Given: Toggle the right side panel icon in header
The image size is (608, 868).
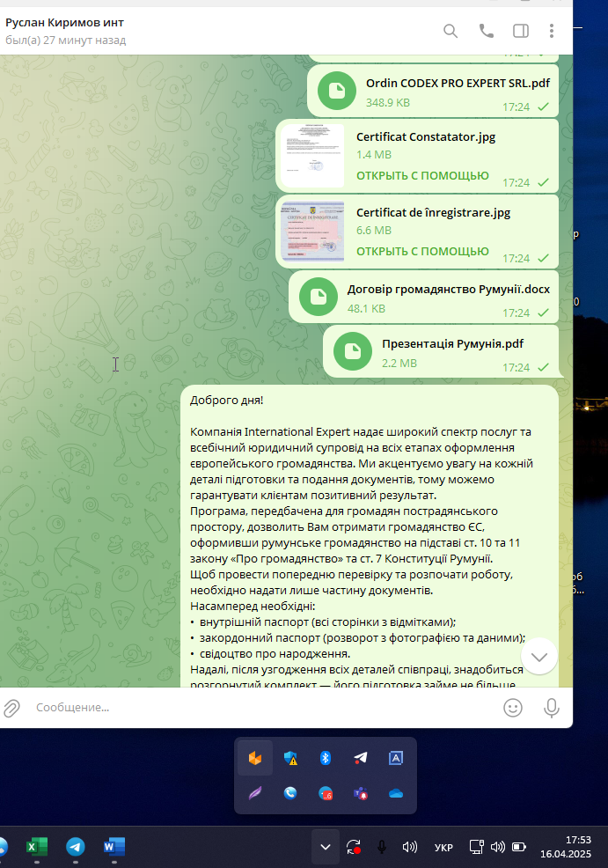Looking at the screenshot, I should tap(521, 31).
